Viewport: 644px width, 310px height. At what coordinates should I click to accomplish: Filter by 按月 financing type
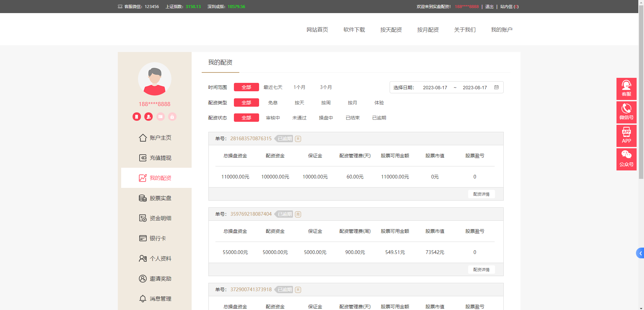pyautogui.click(x=352, y=103)
